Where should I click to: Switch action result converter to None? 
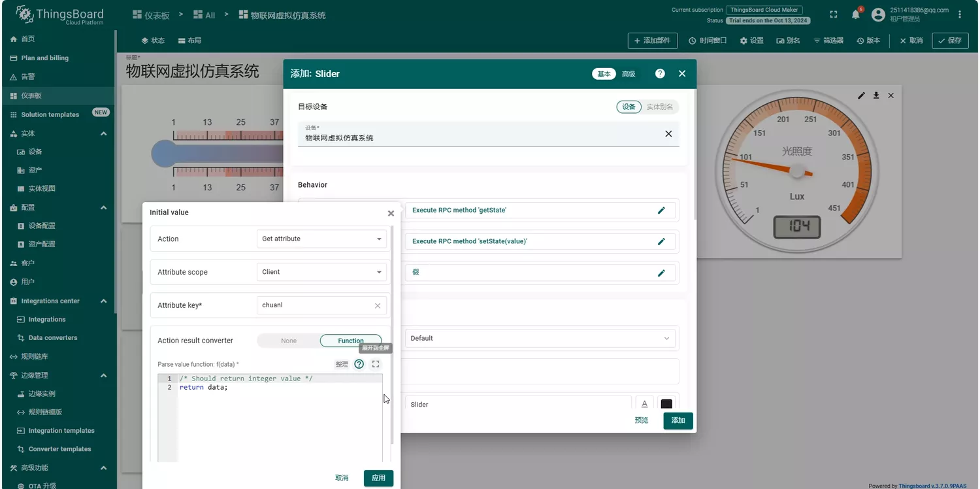tap(288, 341)
